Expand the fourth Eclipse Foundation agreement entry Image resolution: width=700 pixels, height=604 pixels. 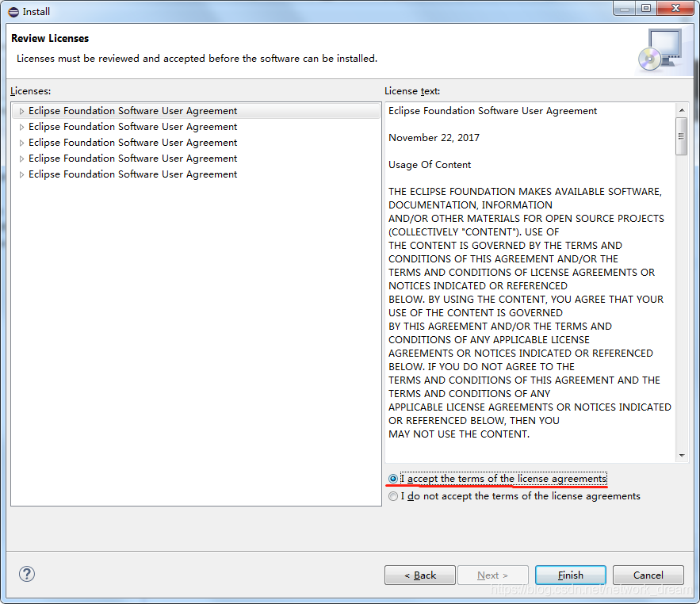click(x=21, y=159)
